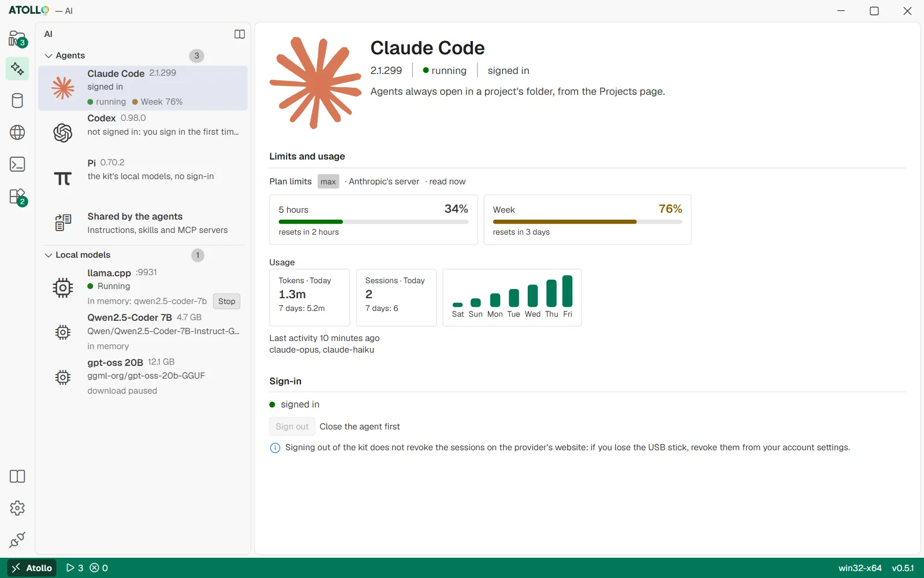924x578 pixels.
Task: Click the win32-x64 status bar entry
Action: click(x=860, y=568)
